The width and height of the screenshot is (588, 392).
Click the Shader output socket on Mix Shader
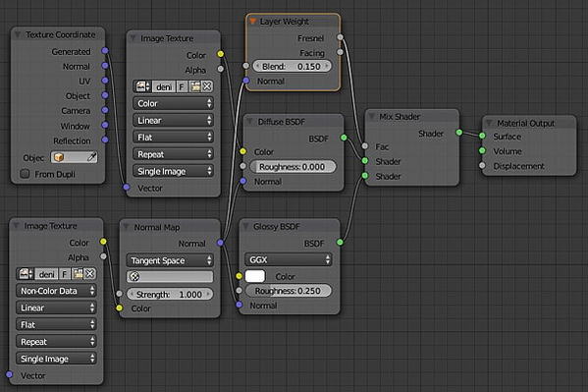(459, 133)
